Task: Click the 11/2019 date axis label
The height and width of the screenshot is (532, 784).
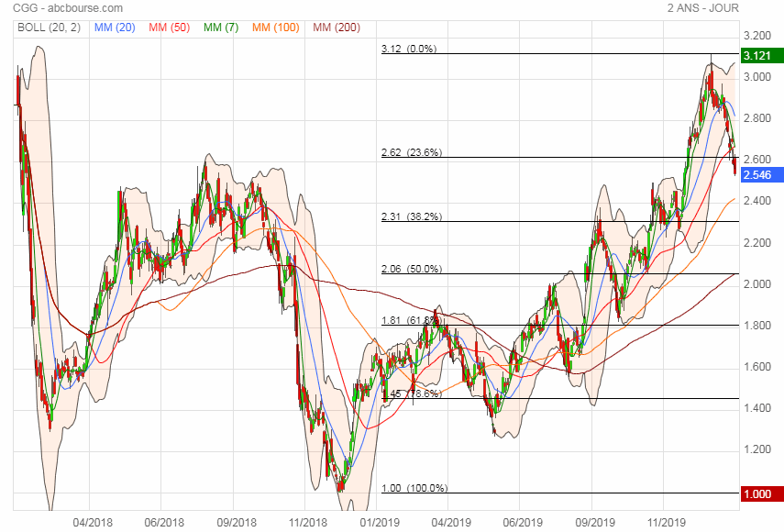Action: pos(667,523)
